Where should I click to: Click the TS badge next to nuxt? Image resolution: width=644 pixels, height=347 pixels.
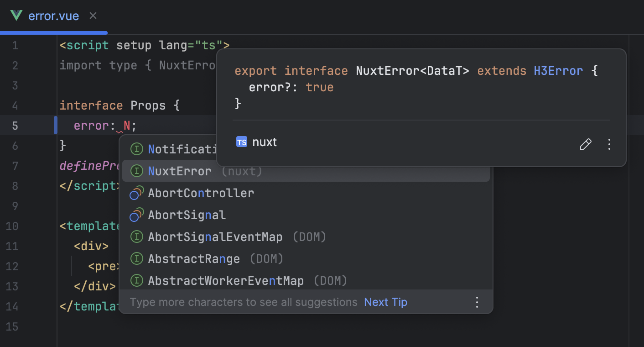[241, 142]
